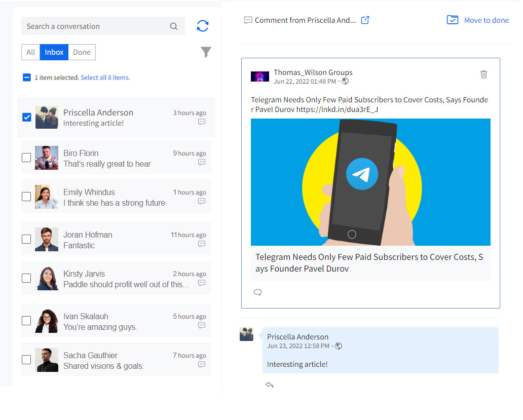Image resolution: width=523 pixels, height=420 pixels.
Task: Click the 'Jun 23, 2022 12:58 PM' comment timestamp
Action: click(298, 346)
